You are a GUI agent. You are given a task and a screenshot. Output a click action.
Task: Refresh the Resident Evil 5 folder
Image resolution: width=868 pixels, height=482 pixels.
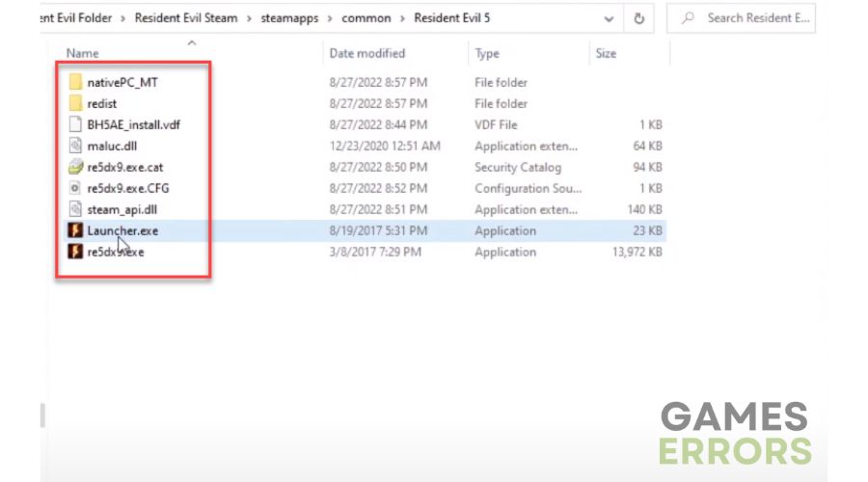tap(638, 18)
